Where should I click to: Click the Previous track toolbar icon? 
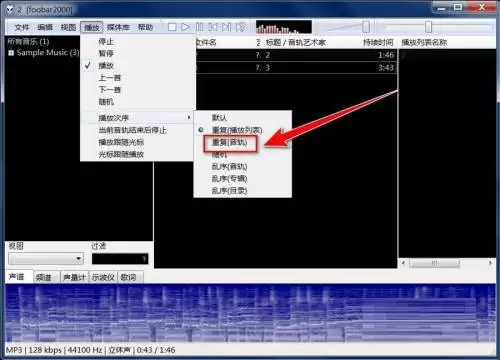click(213, 27)
